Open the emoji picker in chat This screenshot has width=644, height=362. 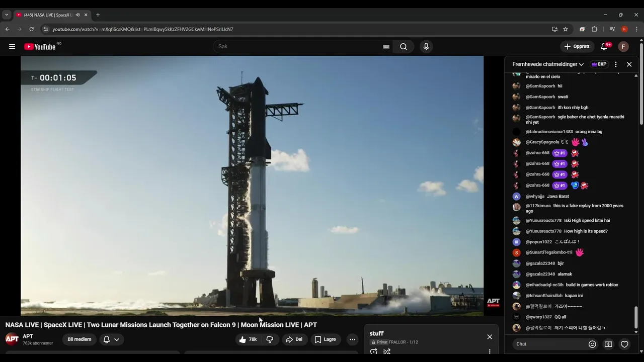click(592, 344)
